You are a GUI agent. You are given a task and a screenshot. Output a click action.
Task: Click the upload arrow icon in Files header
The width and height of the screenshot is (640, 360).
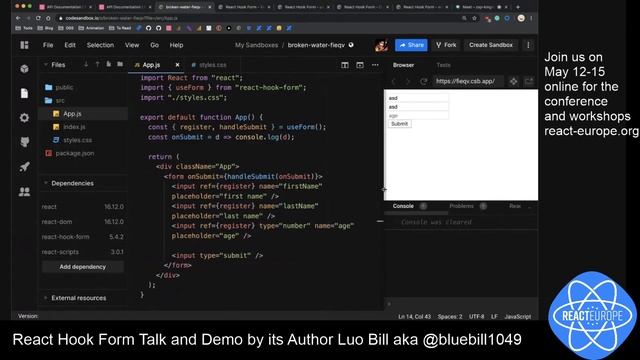(97, 64)
